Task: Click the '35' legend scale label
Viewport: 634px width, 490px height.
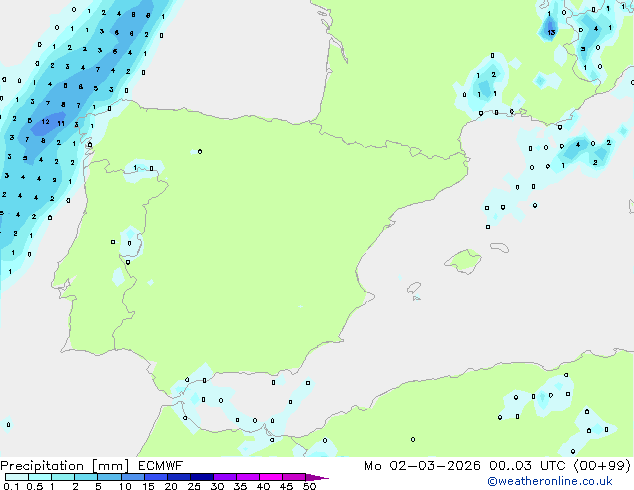Action: pos(241,486)
